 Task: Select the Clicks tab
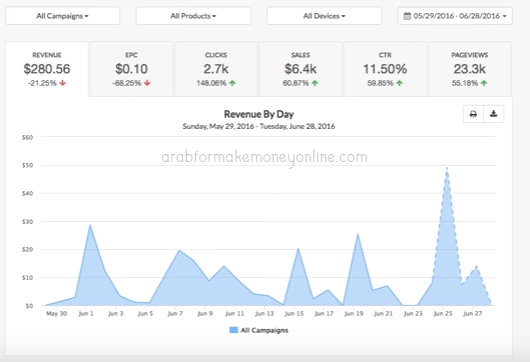click(x=216, y=69)
